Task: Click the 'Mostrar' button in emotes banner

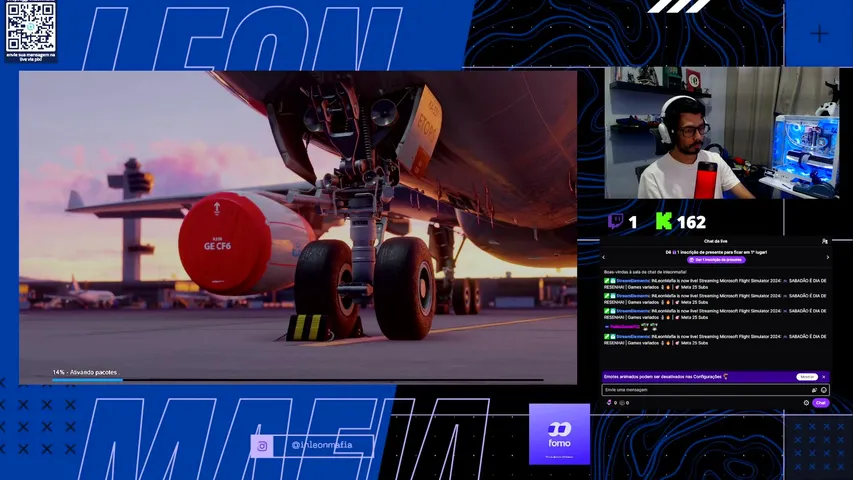Action: tap(807, 377)
